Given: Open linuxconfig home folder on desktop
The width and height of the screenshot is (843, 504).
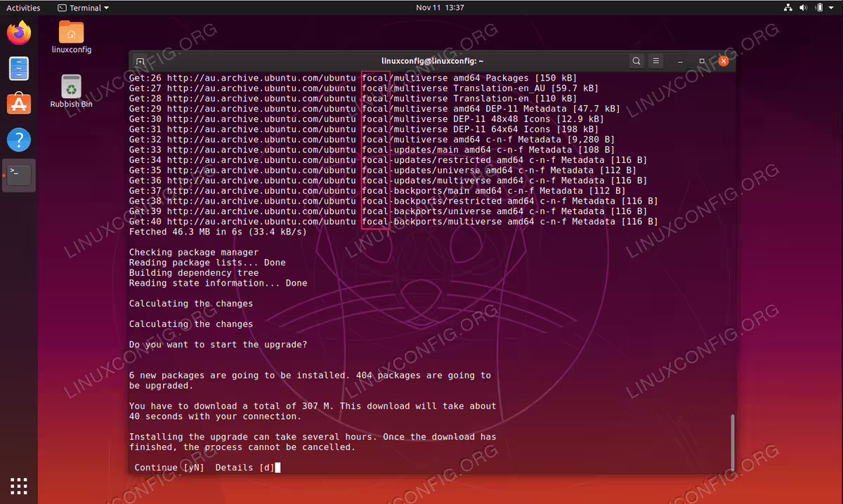Looking at the screenshot, I should coord(71,37).
